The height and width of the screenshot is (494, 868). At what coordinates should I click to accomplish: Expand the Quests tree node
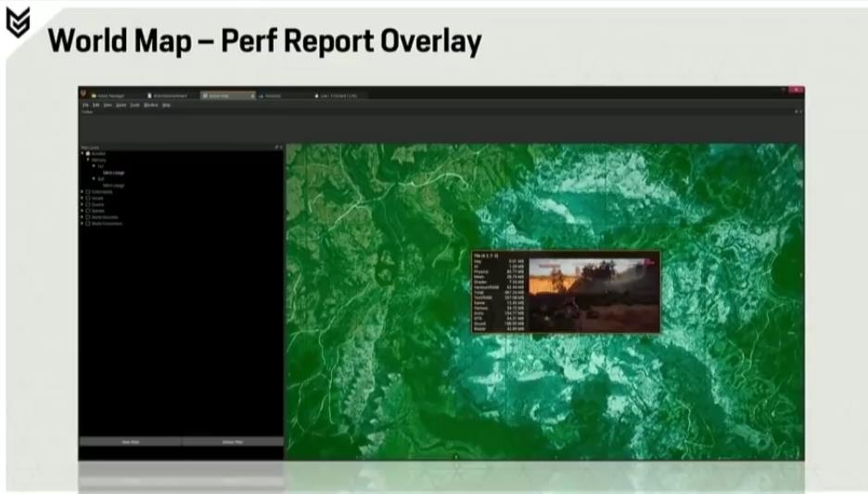coord(83,205)
